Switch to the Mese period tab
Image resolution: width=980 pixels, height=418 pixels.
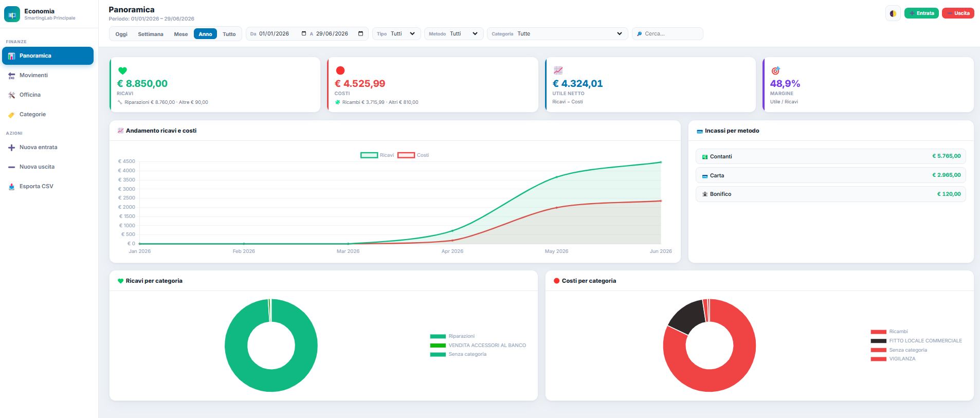coord(181,34)
